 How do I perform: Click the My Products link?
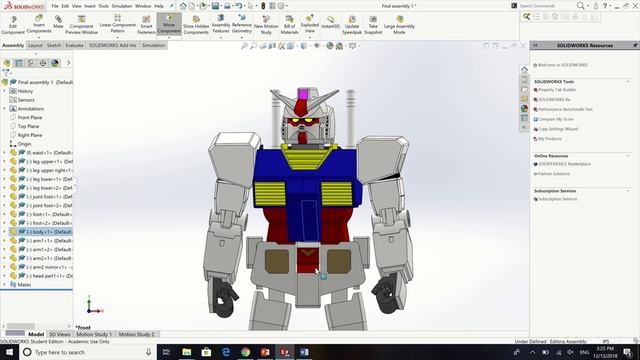[x=550, y=139]
